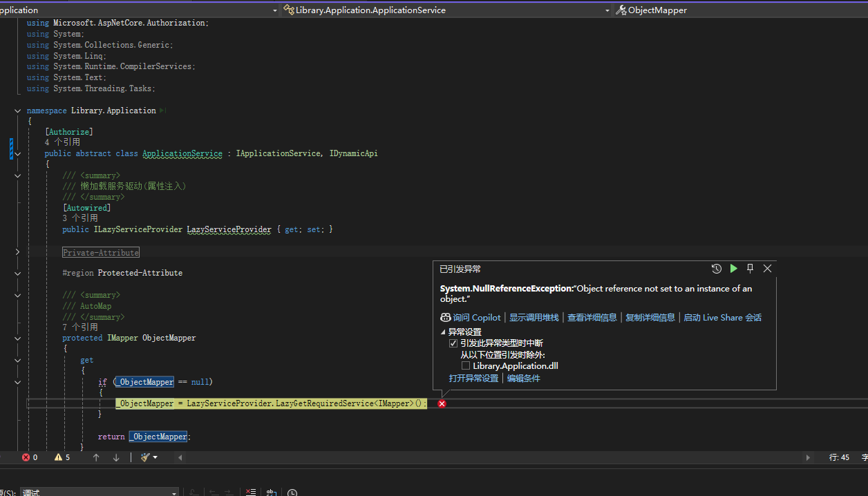Collapse the exception settings section triangle
This screenshot has height=496, width=868.
[x=443, y=332]
